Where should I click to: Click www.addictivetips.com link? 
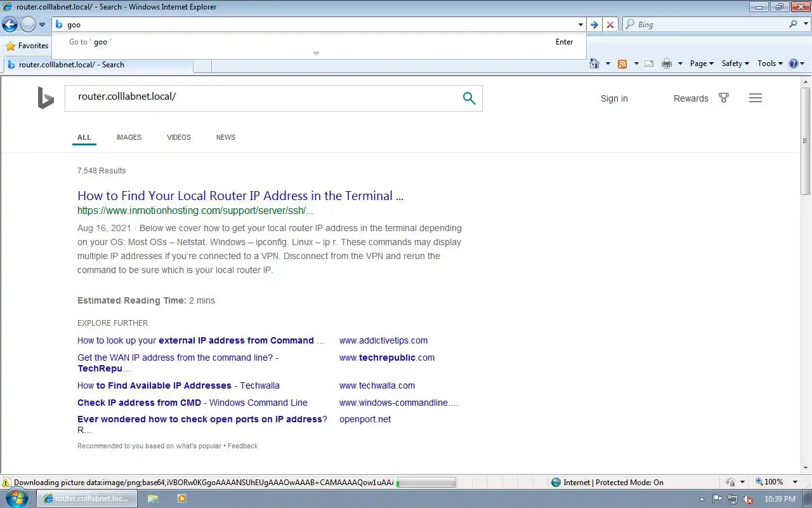pos(383,340)
